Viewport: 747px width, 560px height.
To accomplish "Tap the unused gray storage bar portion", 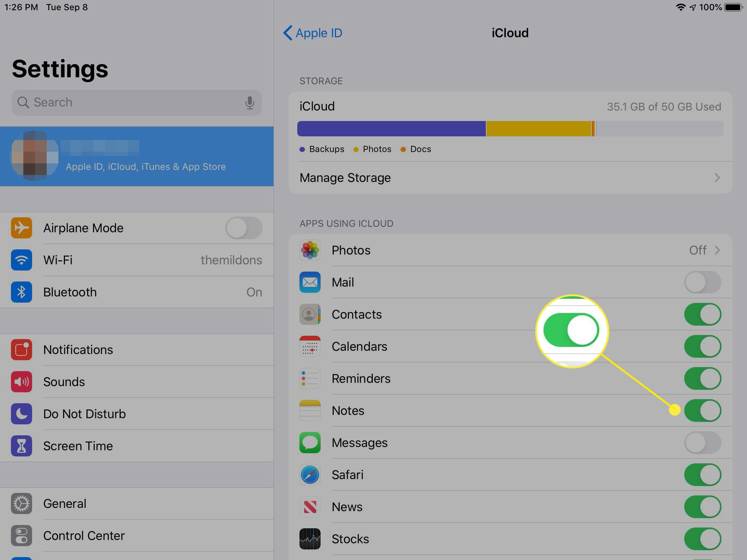I will pos(660,129).
